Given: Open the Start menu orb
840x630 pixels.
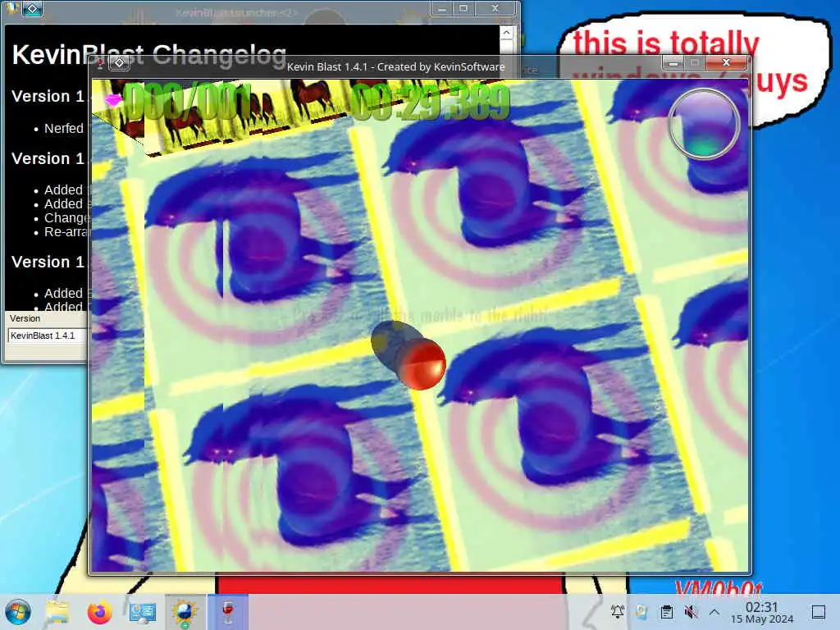Looking at the screenshot, I should pos(18,612).
